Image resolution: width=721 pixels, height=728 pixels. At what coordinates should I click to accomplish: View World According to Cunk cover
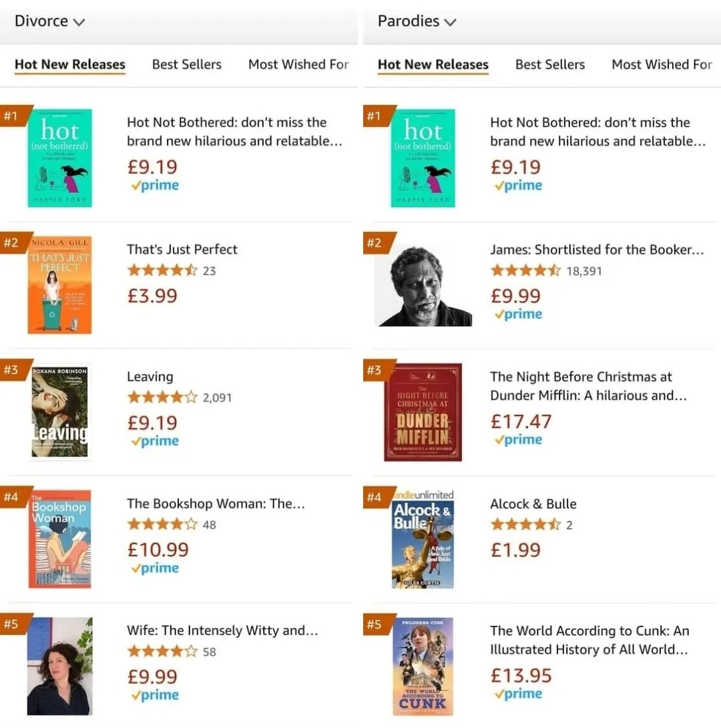click(x=423, y=666)
